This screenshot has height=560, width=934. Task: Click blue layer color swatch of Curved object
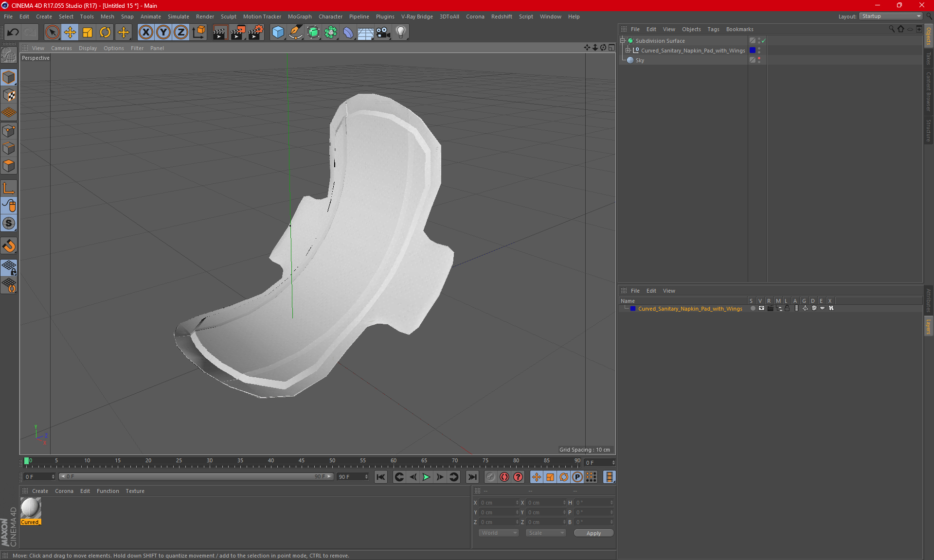point(753,51)
